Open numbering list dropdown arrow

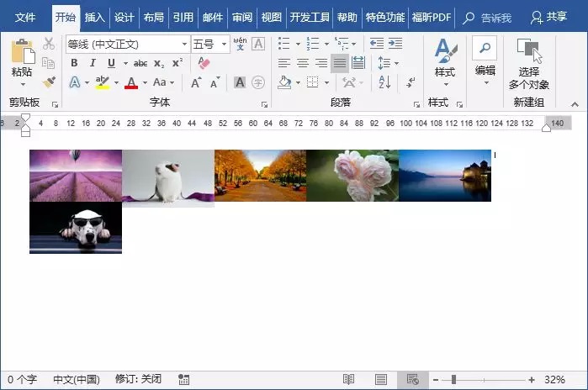coord(326,45)
